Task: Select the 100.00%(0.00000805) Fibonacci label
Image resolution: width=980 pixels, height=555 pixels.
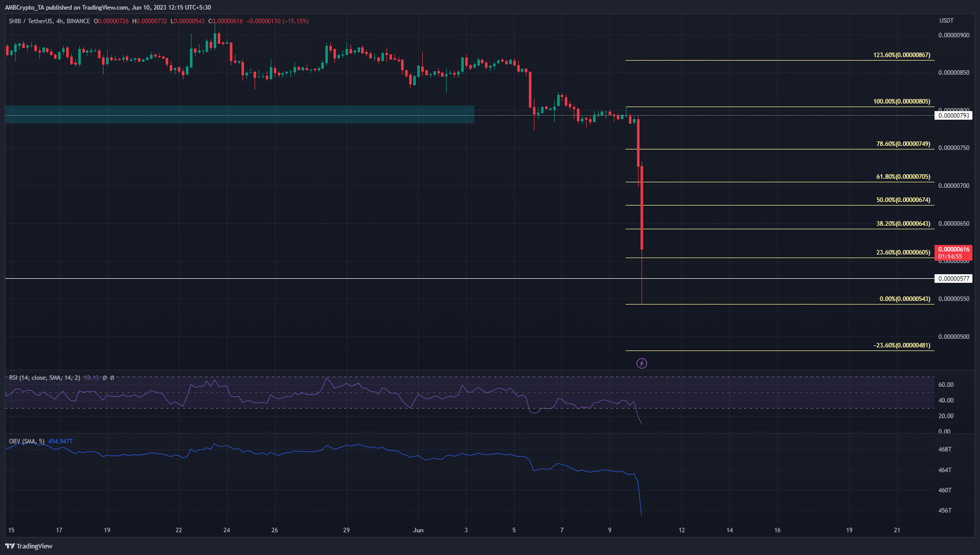Action: 902,102
